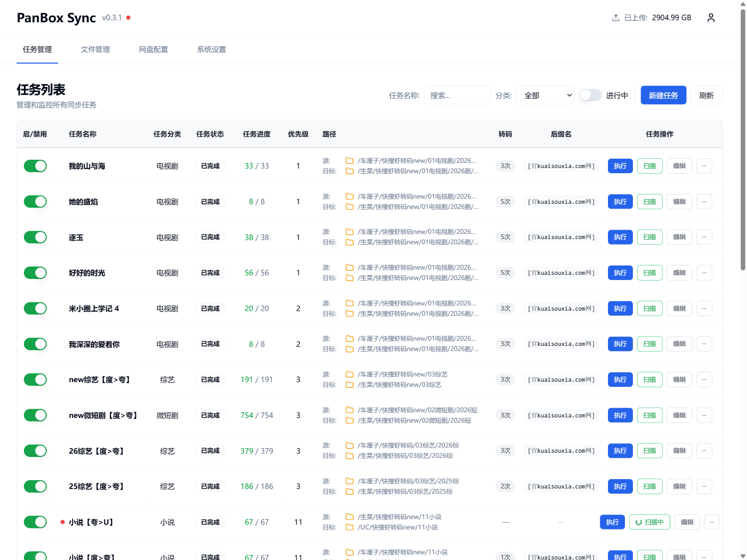Viewport: 747px width, 560px height.
Task: Click the red dot beside 小说【夸>U】
Action: click(x=62, y=522)
